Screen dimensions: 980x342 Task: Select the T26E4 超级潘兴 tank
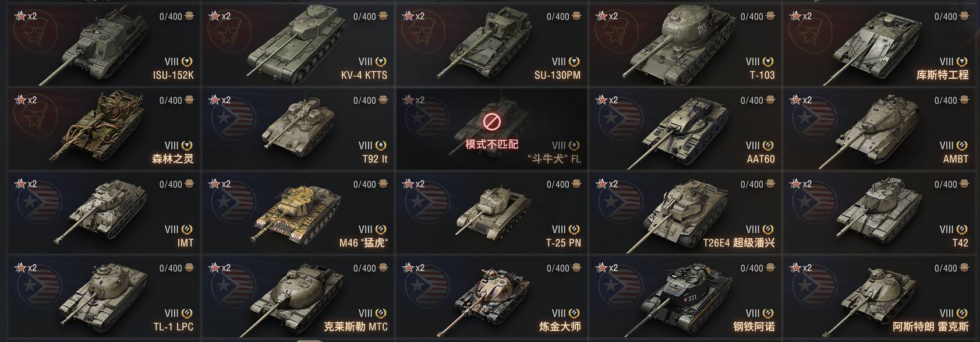tap(685, 213)
